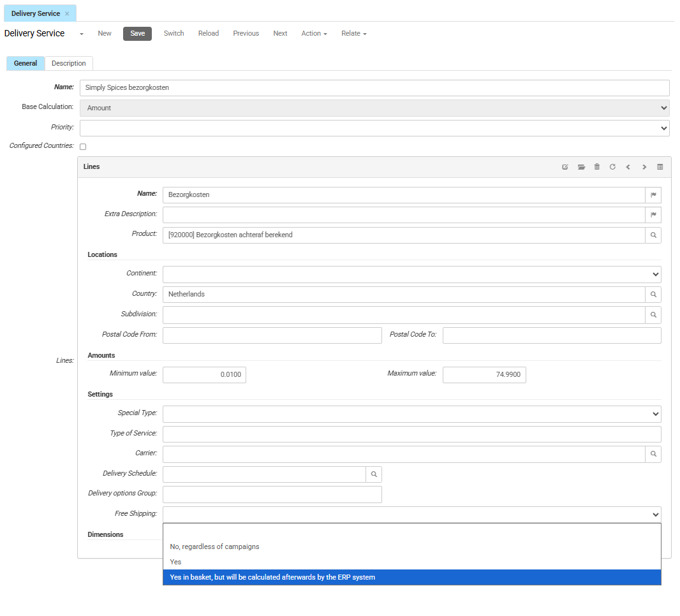
Task: Collapse the Free Shipping dropdown
Action: point(411,515)
